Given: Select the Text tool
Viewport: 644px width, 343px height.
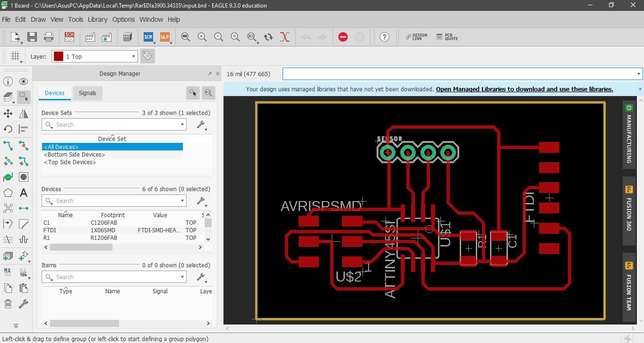Looking at the screenshot, I should tap(24, 193).
